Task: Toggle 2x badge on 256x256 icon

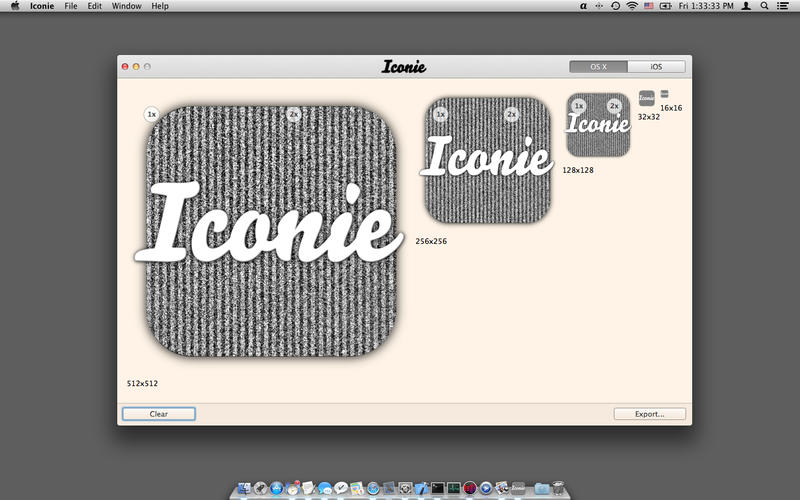Action: [x=511, y=114]
